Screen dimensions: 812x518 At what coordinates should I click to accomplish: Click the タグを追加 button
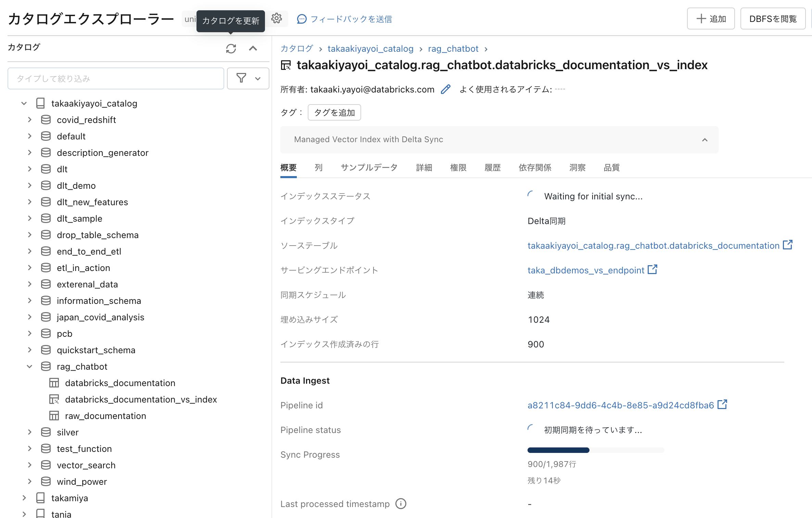334,112
